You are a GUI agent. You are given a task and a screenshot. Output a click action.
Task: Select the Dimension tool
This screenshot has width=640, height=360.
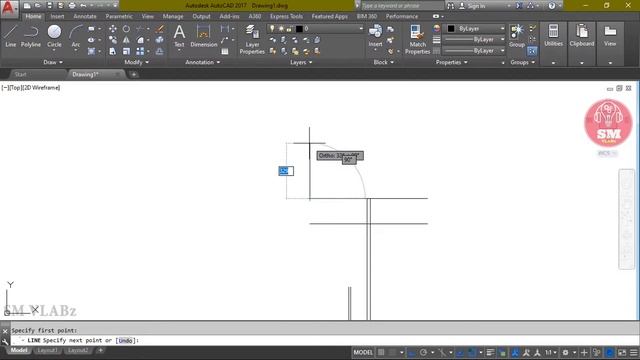click(203, 36)
